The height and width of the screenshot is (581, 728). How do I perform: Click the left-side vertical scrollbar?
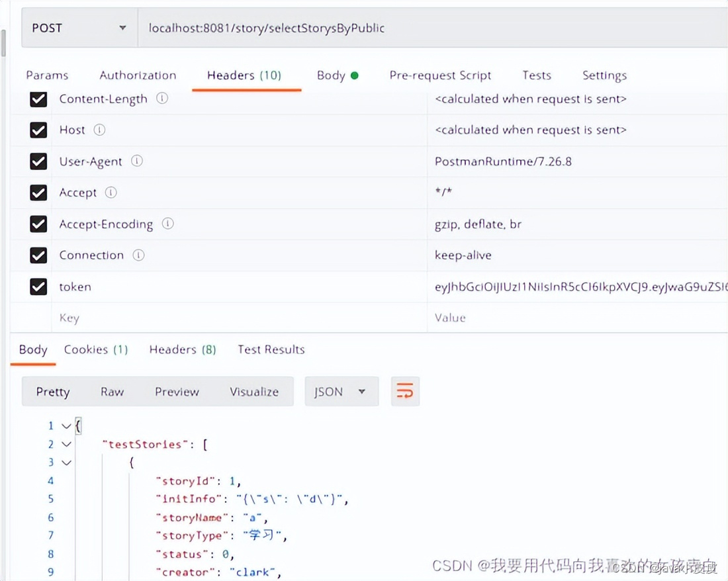click(4, 43)
